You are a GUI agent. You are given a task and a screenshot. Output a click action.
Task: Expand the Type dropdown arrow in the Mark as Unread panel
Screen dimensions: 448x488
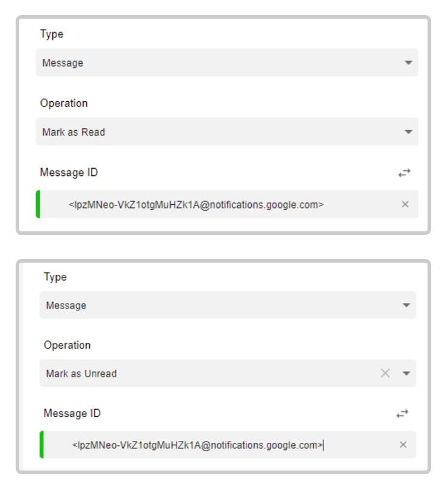click(x=406, y=305)
